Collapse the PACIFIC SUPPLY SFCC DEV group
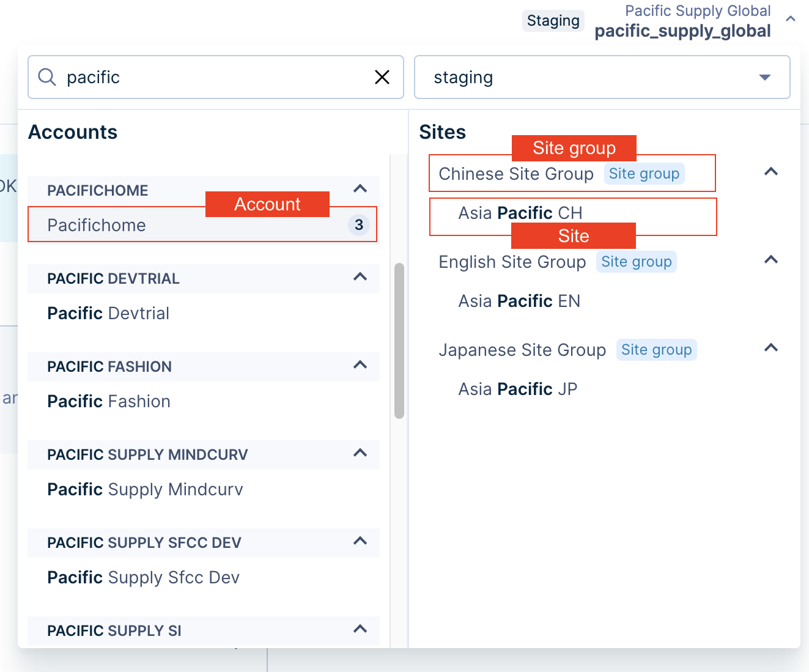The image size is (809, 672). [360, 541]
